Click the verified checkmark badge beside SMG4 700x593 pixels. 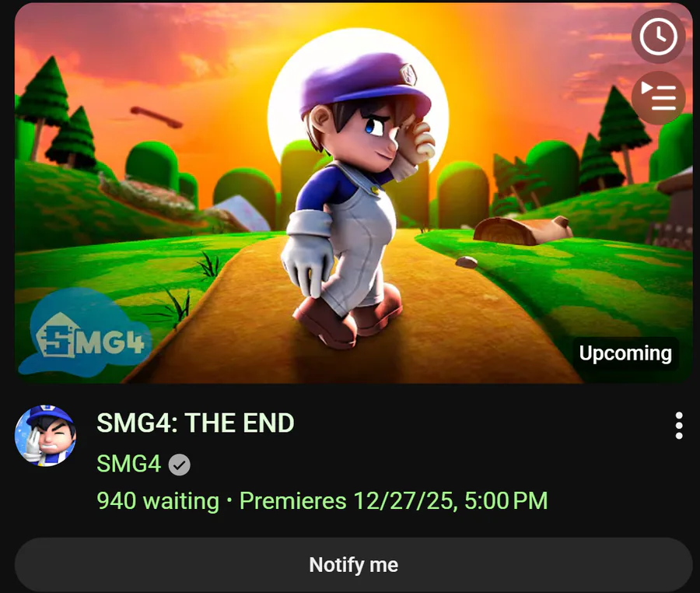pos(180,465)
